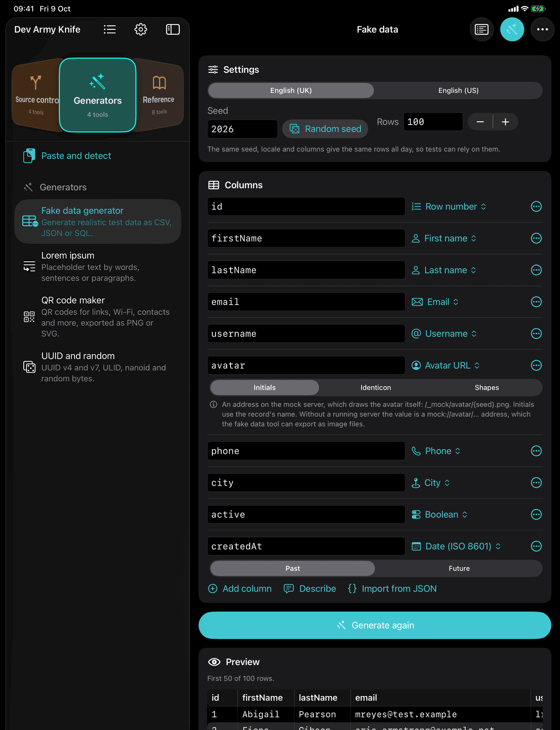
Task: Open more options for lastName column
Action: tap(536, 270)
